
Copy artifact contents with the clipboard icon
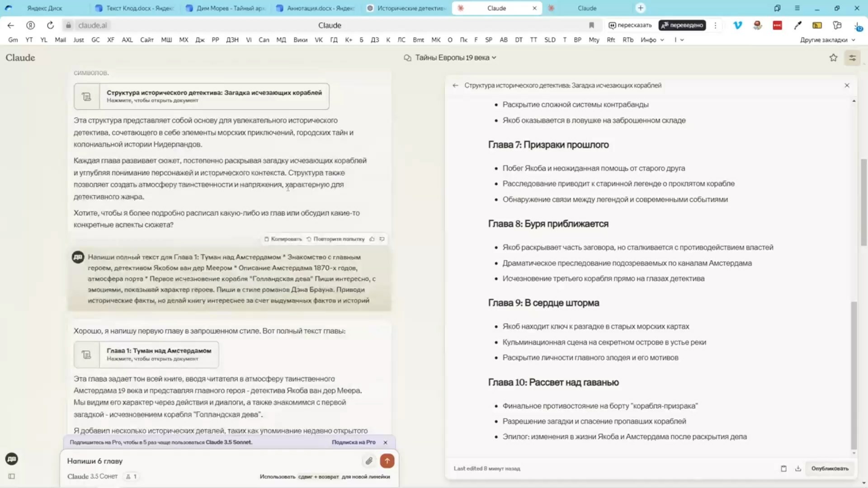783,469
